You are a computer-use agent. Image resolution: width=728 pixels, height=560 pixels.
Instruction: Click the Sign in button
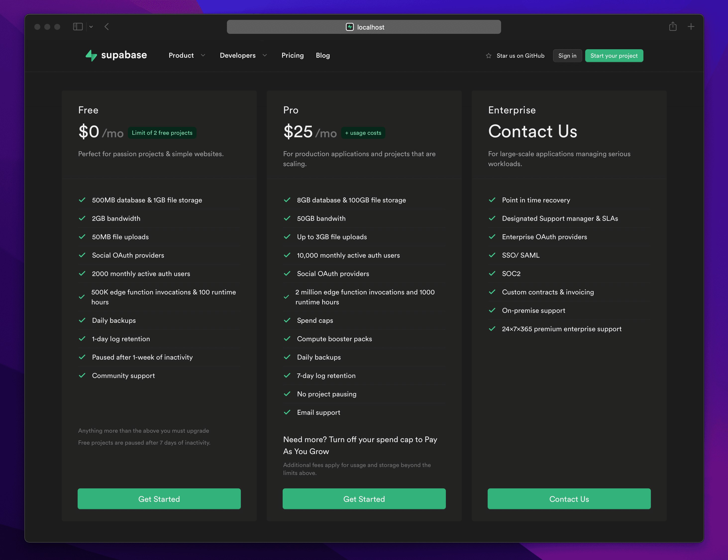pyautogui.click(x=567, y=56)
